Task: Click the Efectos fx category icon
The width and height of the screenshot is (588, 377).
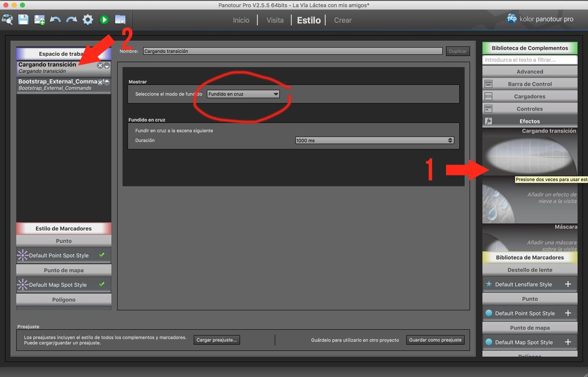Action: (488, 121)
